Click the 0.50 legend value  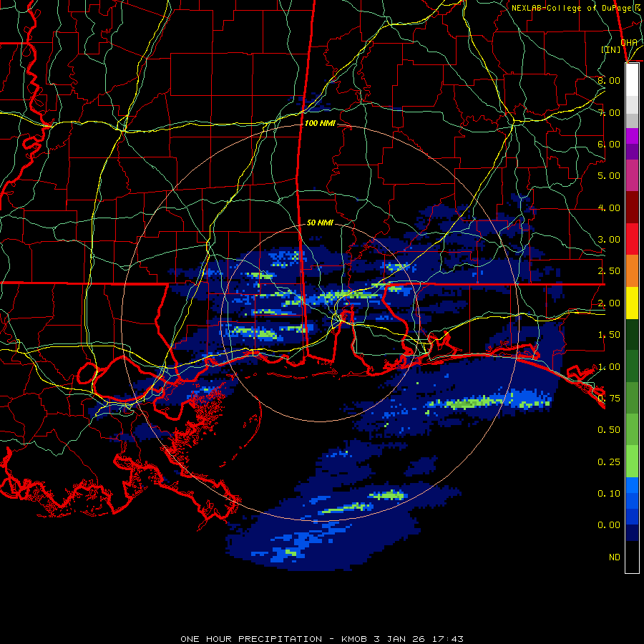[x=609, y=430]
